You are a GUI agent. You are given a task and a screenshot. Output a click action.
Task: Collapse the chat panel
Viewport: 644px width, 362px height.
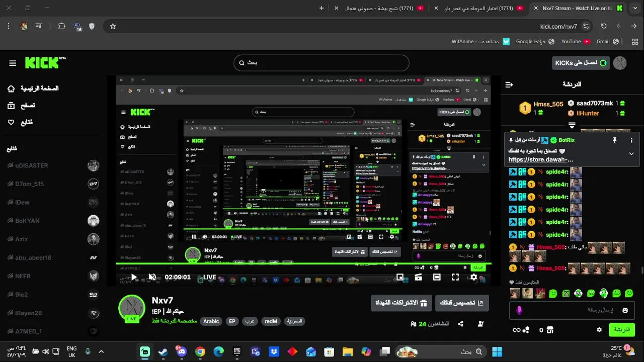coord(509,84)
